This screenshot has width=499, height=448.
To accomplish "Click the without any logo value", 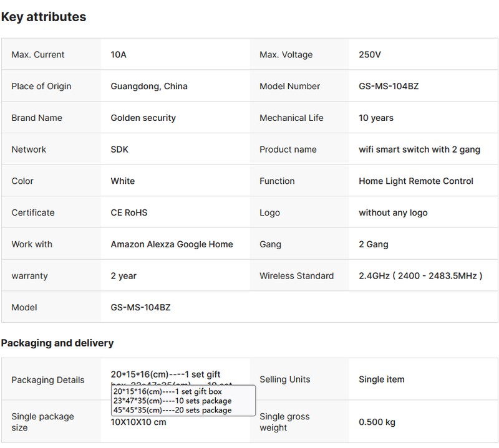I will pyautogui.click(x=393, y=212).
